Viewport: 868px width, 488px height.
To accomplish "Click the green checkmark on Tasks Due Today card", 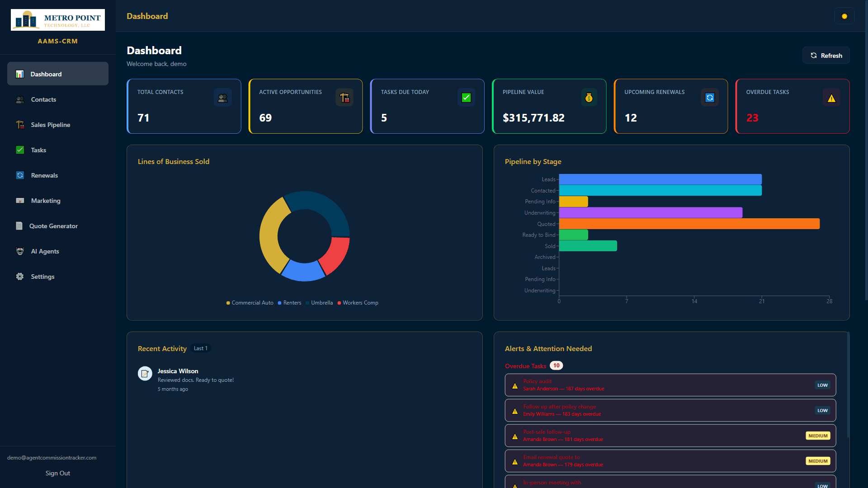I will pyautogui.click(x=466, y=97).
